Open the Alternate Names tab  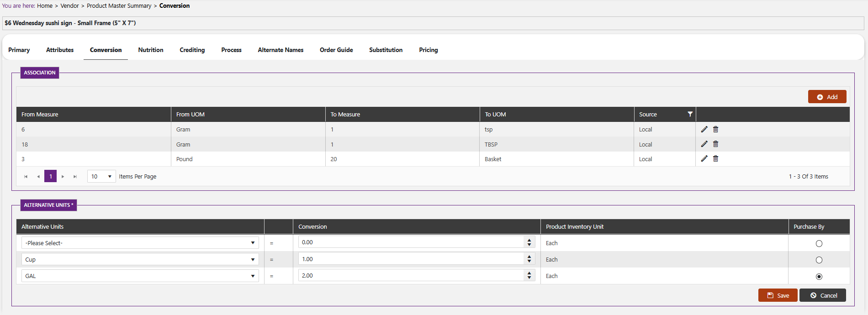pyautogui.click(x=281, y=50)
